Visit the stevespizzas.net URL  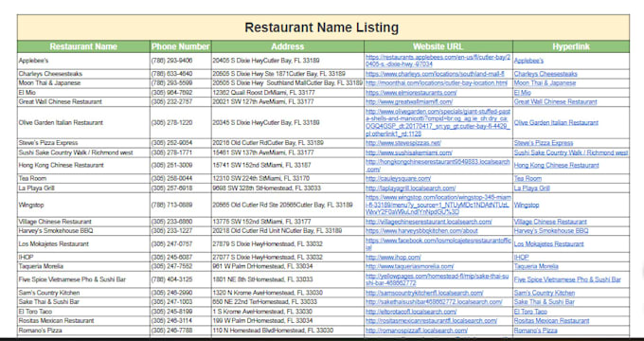pos(402,143)
